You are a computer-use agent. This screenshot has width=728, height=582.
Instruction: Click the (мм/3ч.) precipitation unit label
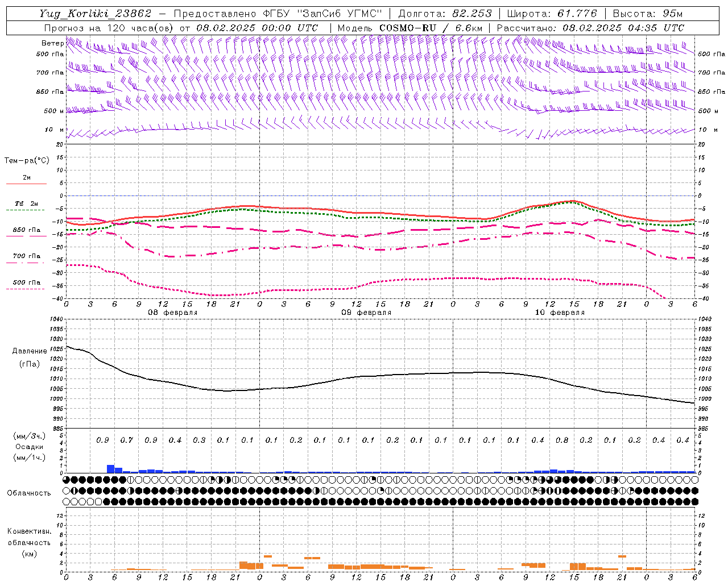click(30, 436)
